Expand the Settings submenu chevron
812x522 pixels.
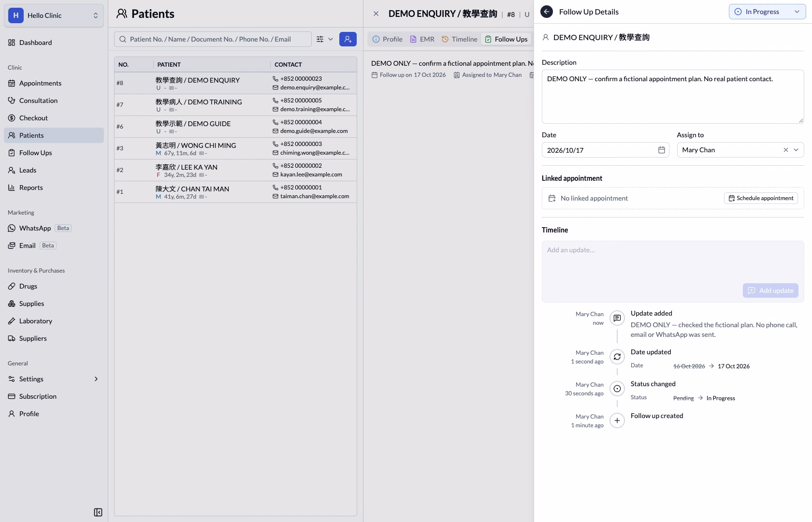(96, 379)
